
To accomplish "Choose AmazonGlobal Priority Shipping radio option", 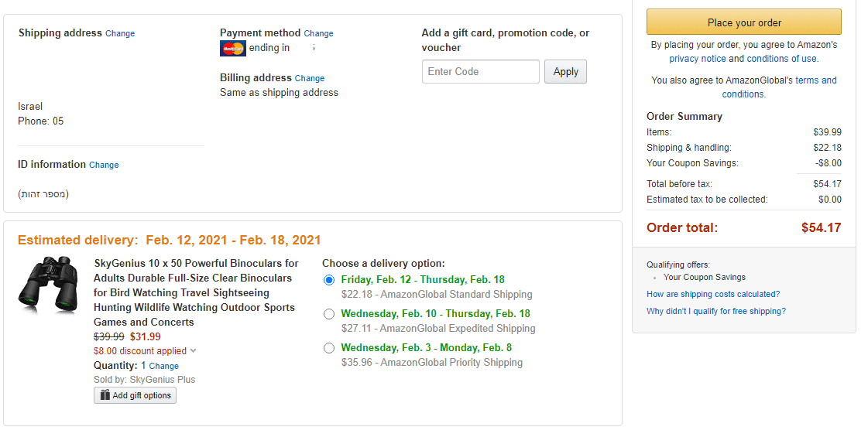I will 329,348.
